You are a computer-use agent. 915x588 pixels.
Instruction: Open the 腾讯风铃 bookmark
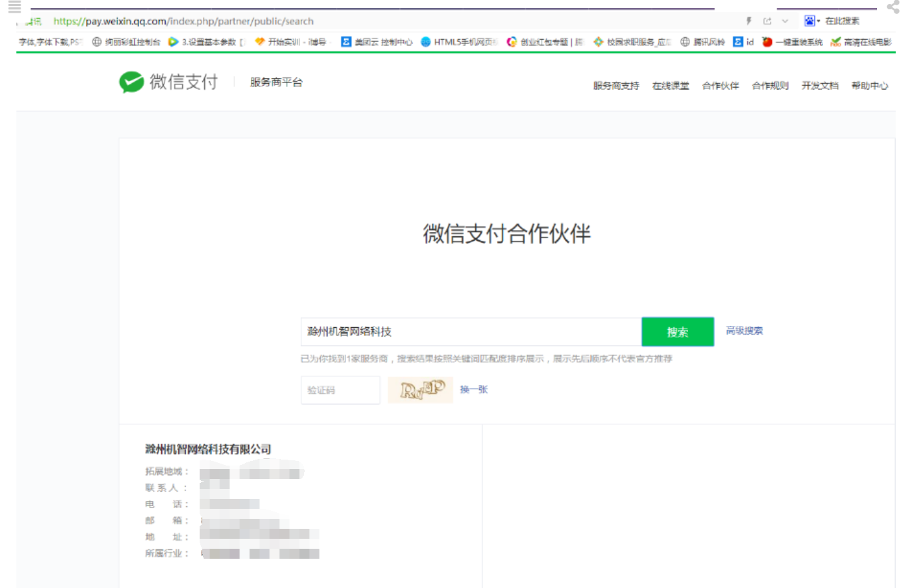(x=703, y=42)
